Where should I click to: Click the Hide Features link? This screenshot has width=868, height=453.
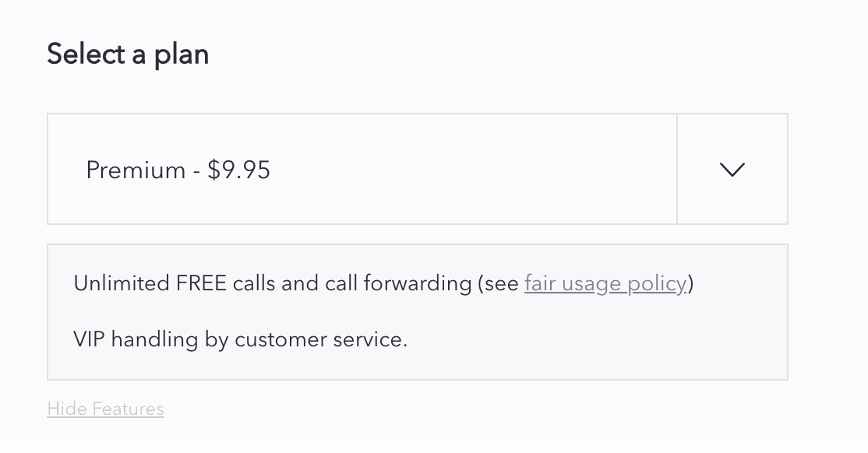click(105, 409)
